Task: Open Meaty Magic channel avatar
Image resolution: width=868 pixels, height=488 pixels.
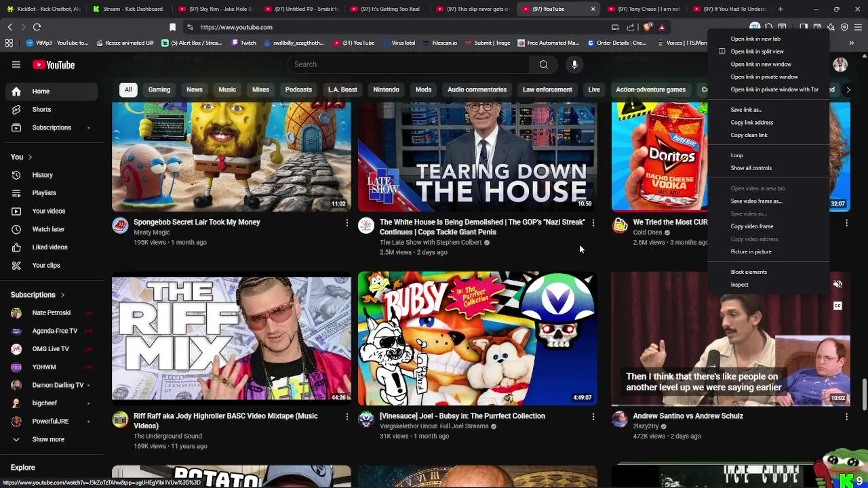Action: click(120, 225)
